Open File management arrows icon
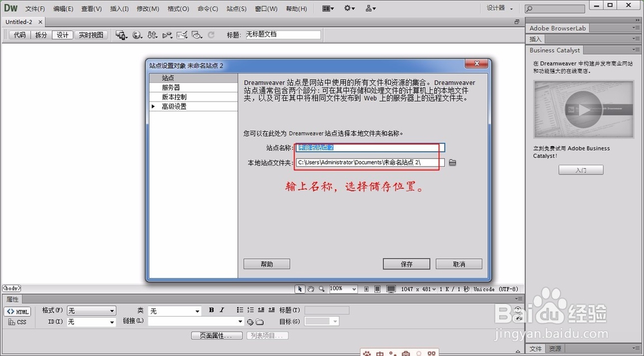 [153, 35]
